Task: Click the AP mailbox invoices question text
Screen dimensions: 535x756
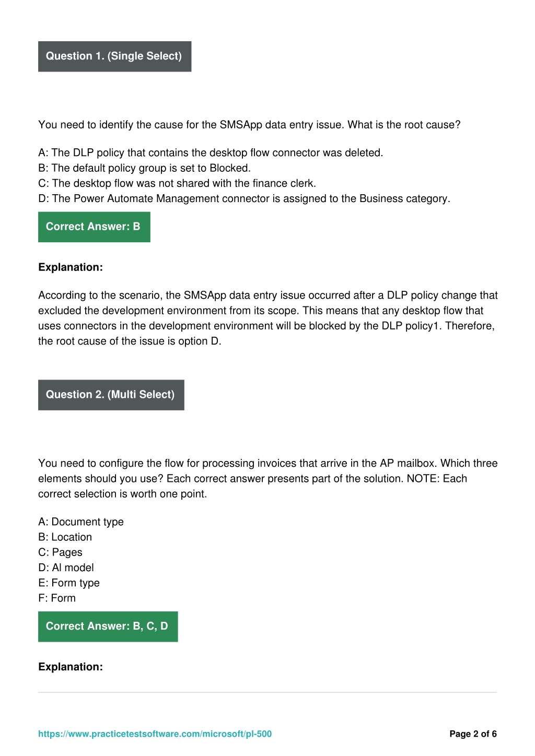Action: click(x=267, y=478)
